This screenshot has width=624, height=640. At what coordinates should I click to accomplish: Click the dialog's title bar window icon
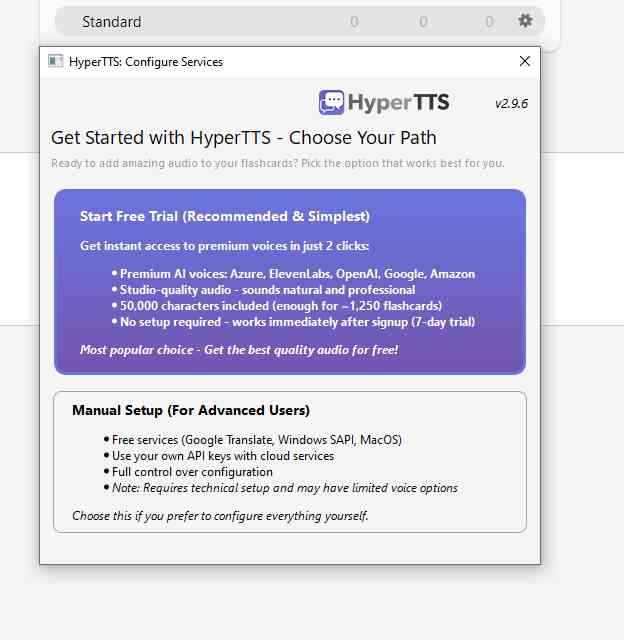[56, 61]
